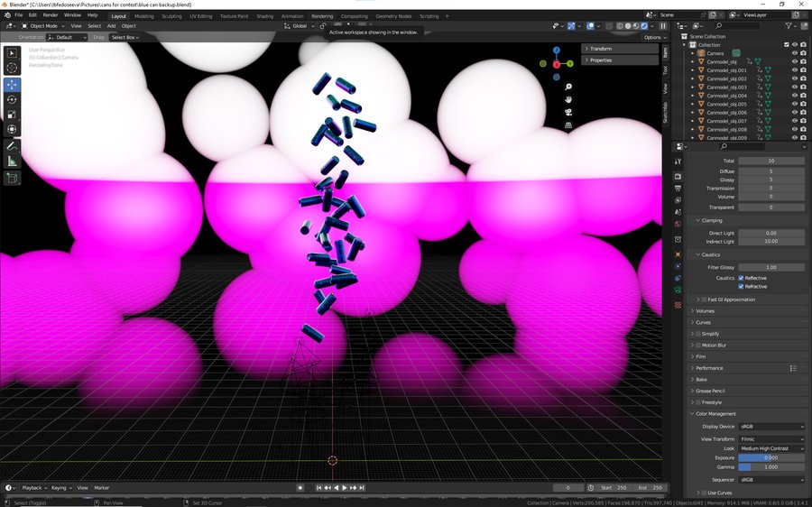This screenshot has width=812, height=507.
Task: Uncheck the Refractive caustics checkbox
Action: 742,287
